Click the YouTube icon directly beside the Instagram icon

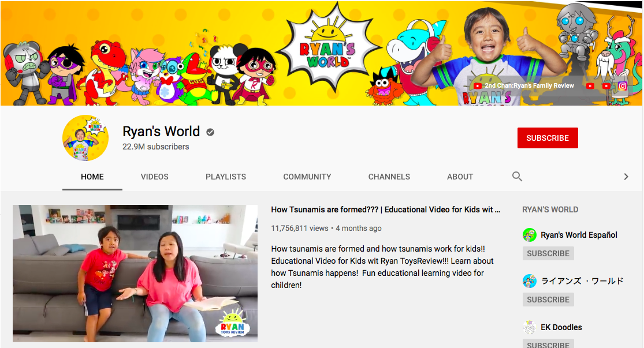(x=606, y=86)
